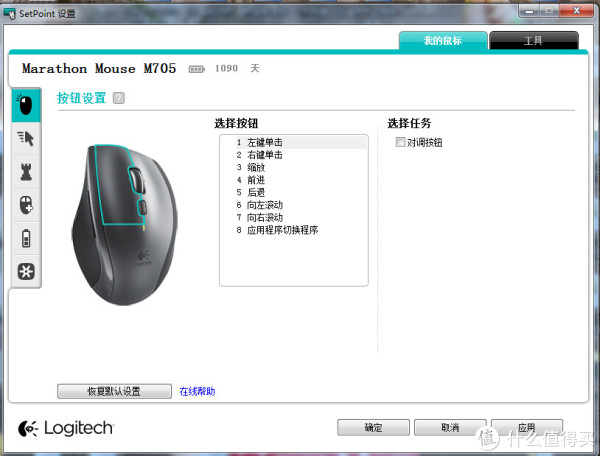600x456 pixels.
Task: Open the Unifying asterisk sidebar icon
Action: click(25, 271)
